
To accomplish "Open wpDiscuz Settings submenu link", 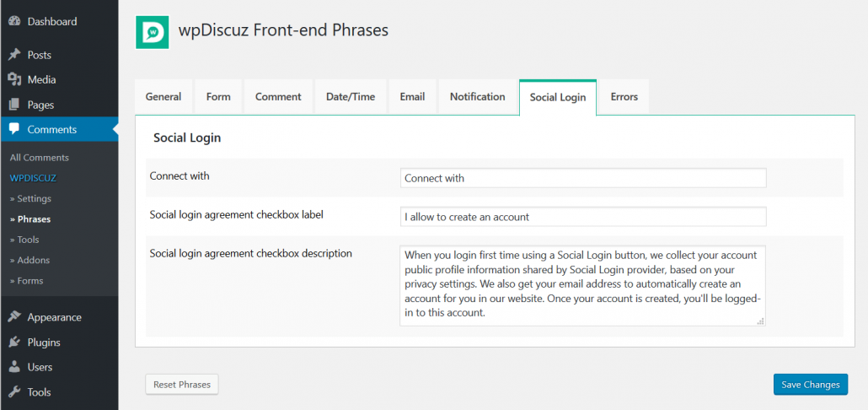I will [31, 199].
